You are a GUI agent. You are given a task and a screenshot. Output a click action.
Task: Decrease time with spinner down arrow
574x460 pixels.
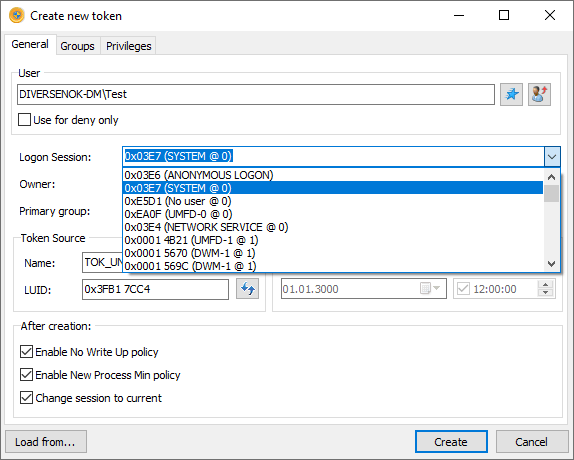click(x=545, y=293)
